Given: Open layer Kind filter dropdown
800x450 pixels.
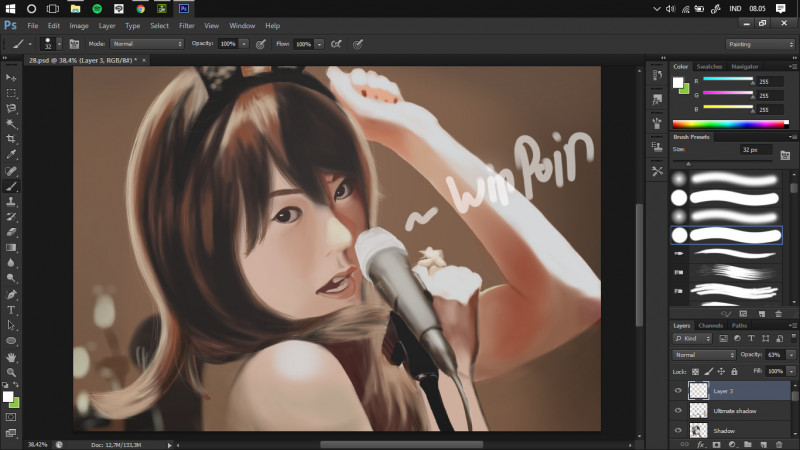Looking at the screenshot, I should tap(692, 339).
